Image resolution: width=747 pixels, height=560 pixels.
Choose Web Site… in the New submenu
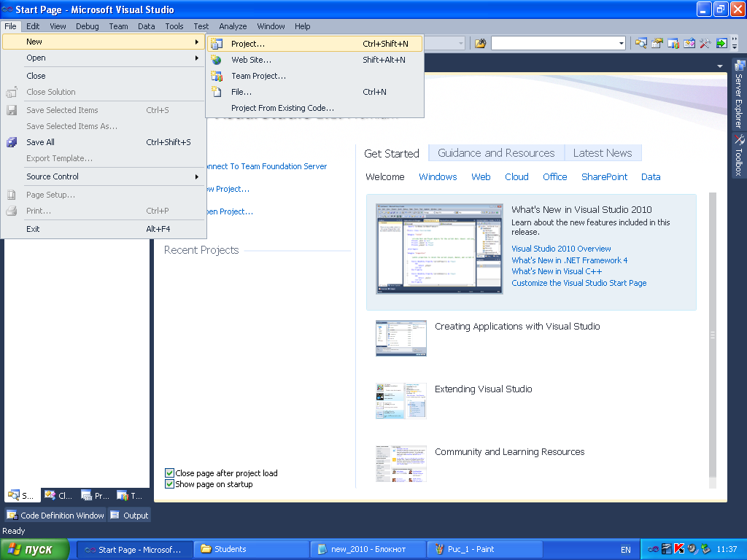(315, 60)
